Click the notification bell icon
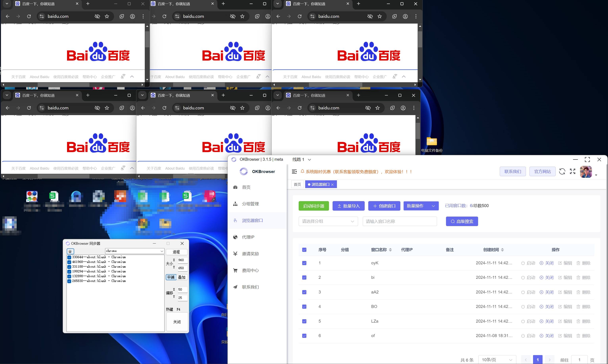 click(x=302, y=171)
